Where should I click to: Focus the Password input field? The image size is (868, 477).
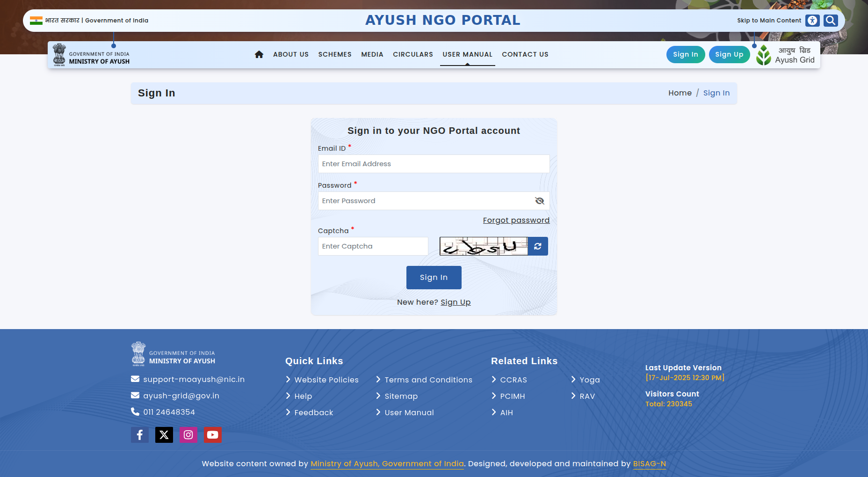pyautogui.click(x=434, y=201)
